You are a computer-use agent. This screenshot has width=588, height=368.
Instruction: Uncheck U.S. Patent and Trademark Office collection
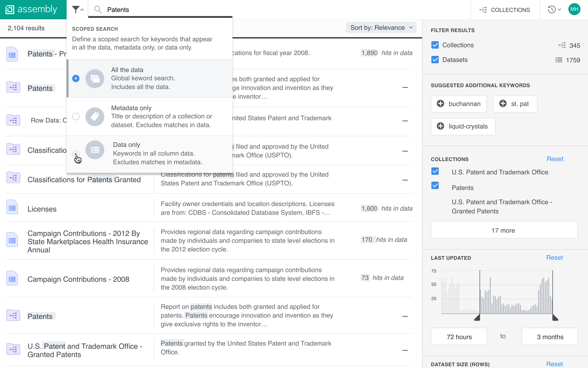point(435,171)
